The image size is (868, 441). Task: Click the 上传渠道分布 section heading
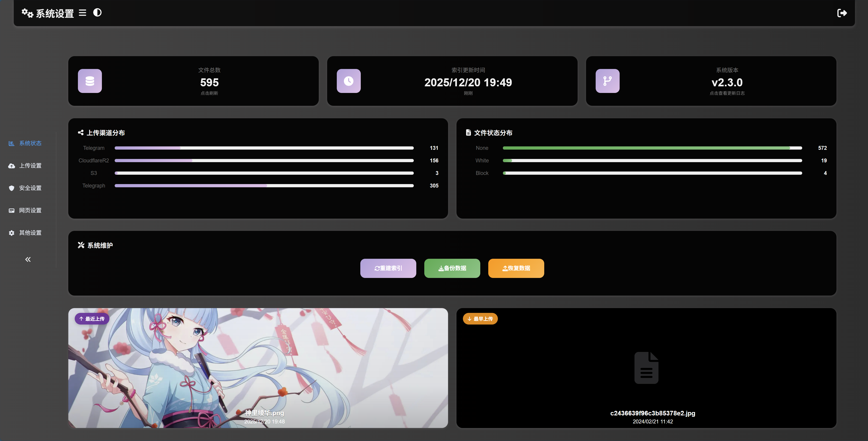106,133
